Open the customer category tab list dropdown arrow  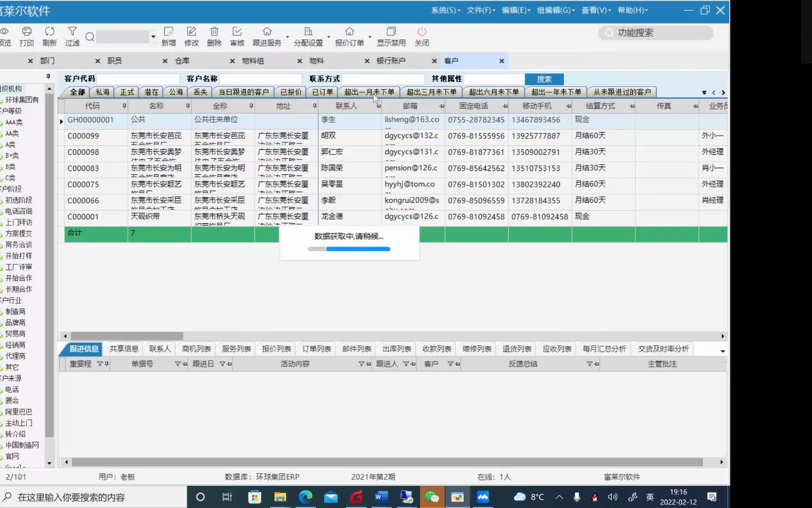[704, 93]
